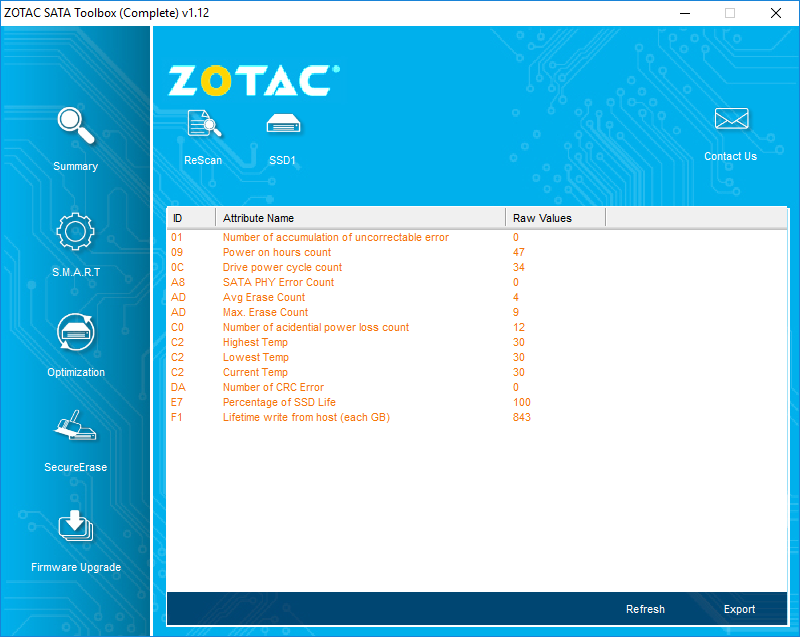This screenshot has height=637, width=800.
Task: Launch the SecureErase brush icon
Action: [x=76, y=425]
